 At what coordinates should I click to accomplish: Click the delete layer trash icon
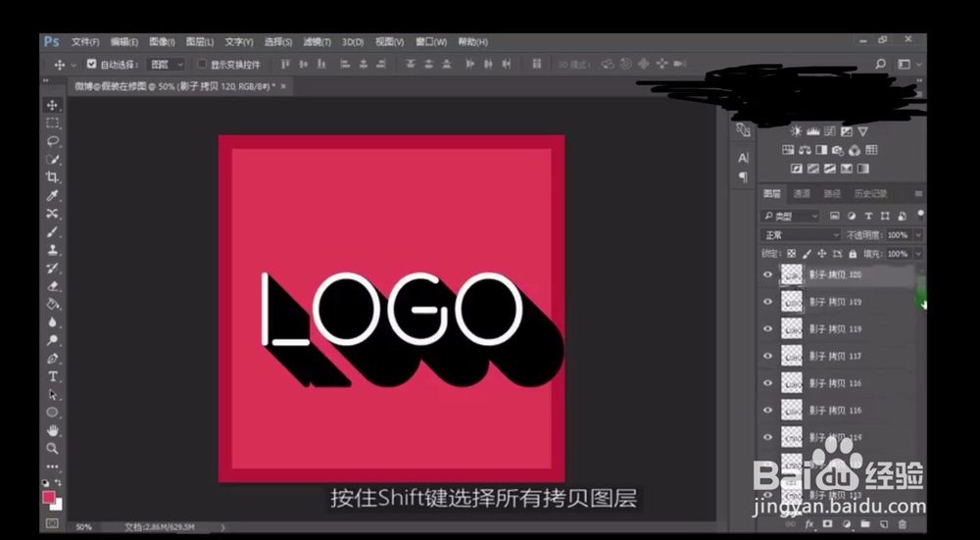click(902, 523)
